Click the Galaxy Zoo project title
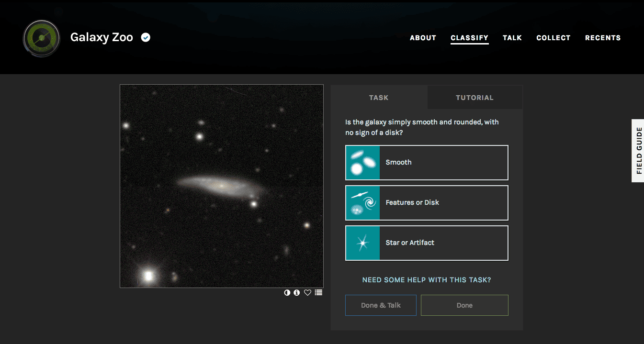 (x=102, y=37)
